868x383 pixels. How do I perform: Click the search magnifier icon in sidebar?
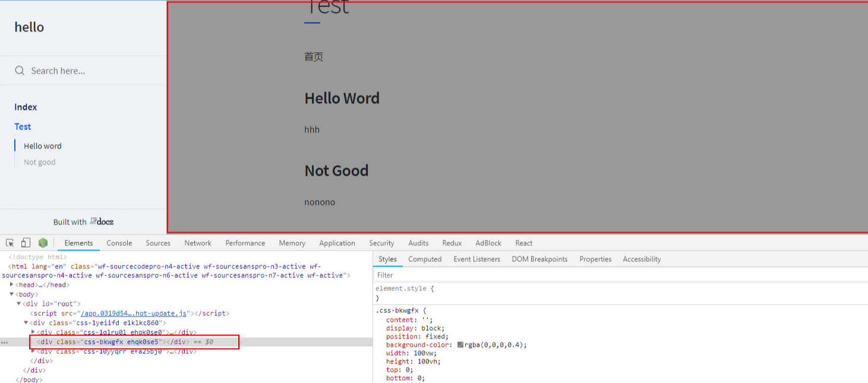(20, 71)
